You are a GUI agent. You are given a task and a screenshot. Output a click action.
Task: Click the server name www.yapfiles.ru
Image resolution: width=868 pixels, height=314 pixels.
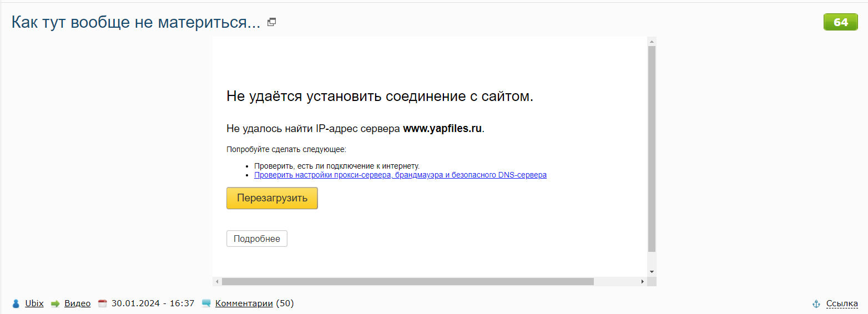point(442,129)
